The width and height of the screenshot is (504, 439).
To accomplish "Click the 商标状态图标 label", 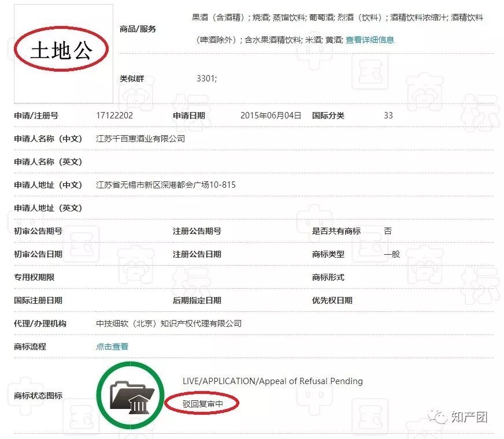I will click(x=38, y=396).
